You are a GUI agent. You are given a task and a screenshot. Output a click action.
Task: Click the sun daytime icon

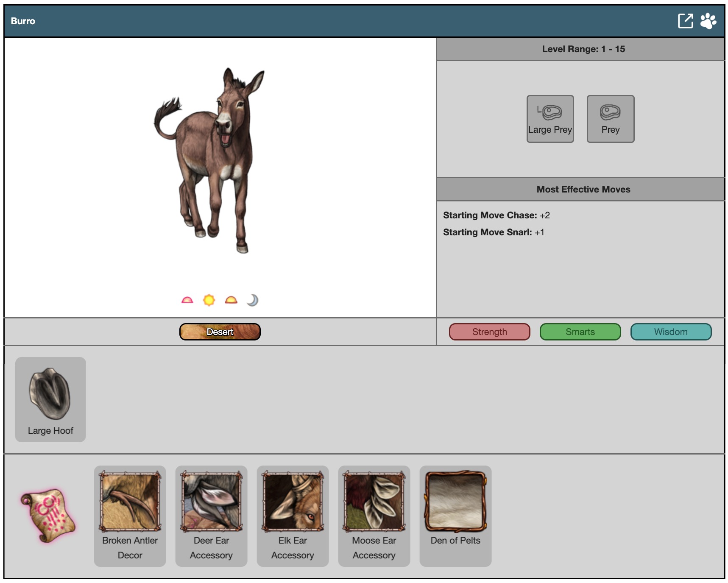209,300
